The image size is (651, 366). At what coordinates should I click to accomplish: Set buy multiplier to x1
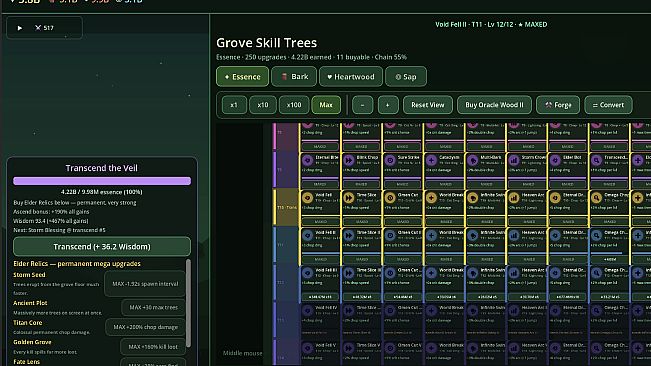click(x=234, y=105)
